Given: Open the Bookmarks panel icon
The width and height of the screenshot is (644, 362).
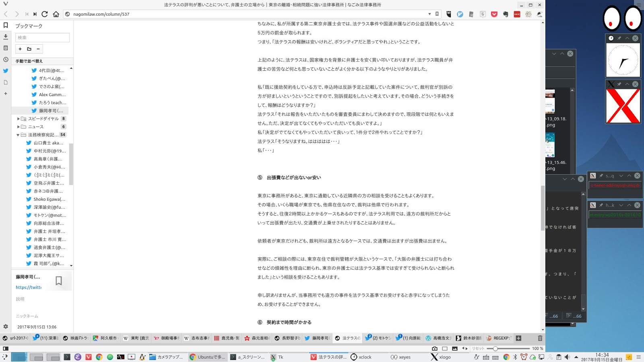Looking at the screenshot, I should pos(6,25).
